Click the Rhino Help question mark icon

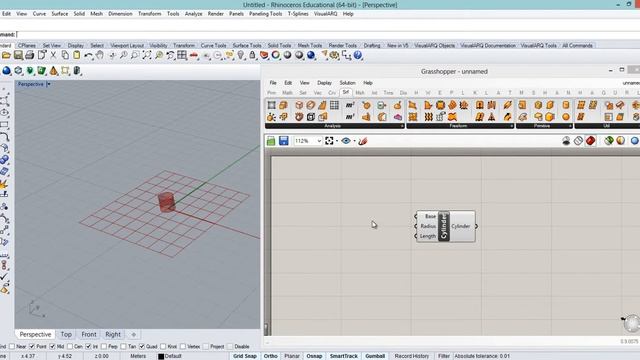click(x=358, y=55)
